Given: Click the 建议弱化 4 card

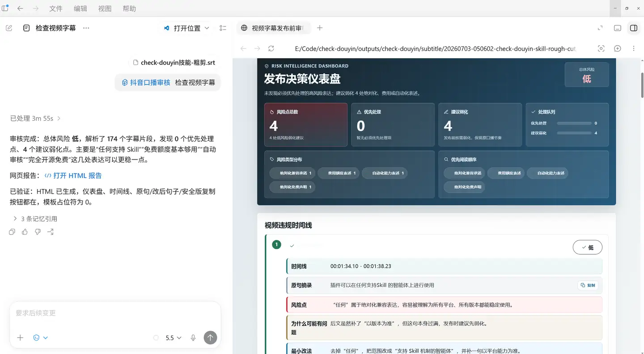Looking at the screenshot, I should click(x=480, y=125).
